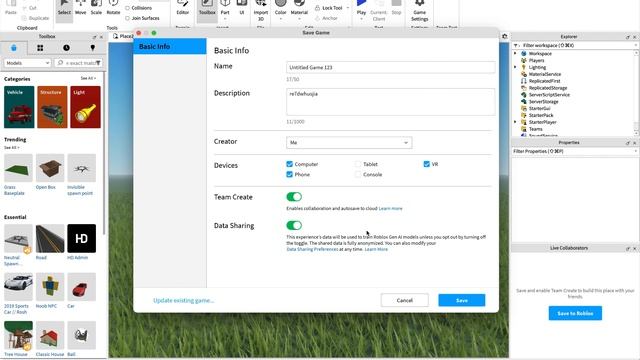Click the Description text area
This screenshot has width=640, height=360.
pos(391,102)
